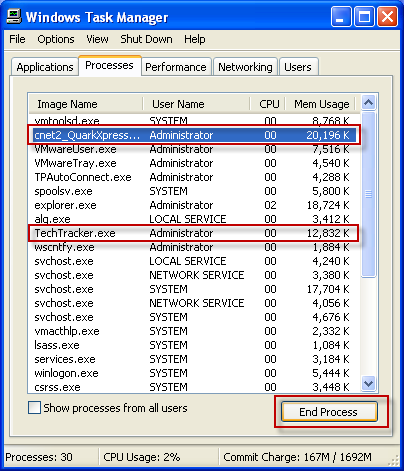Switch to the Applications tab

[45, 67]
